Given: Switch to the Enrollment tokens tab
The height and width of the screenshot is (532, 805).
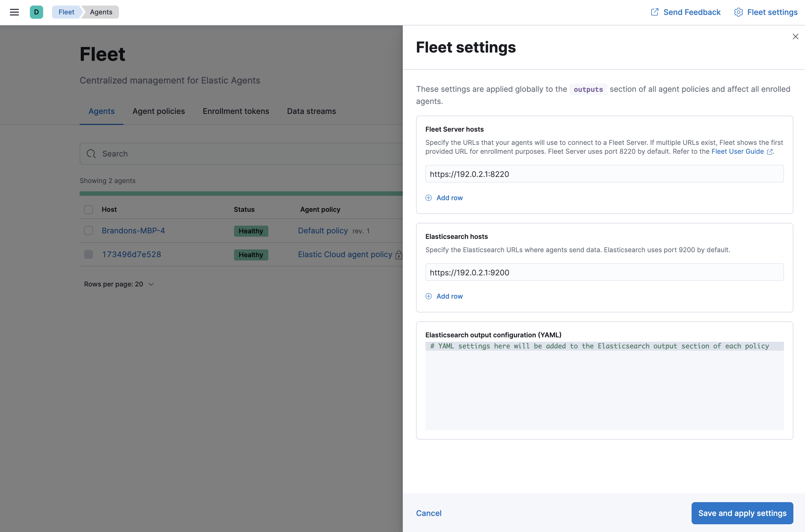Looking at the screenshot, I should pyautogui.click(x=236, y=110).
